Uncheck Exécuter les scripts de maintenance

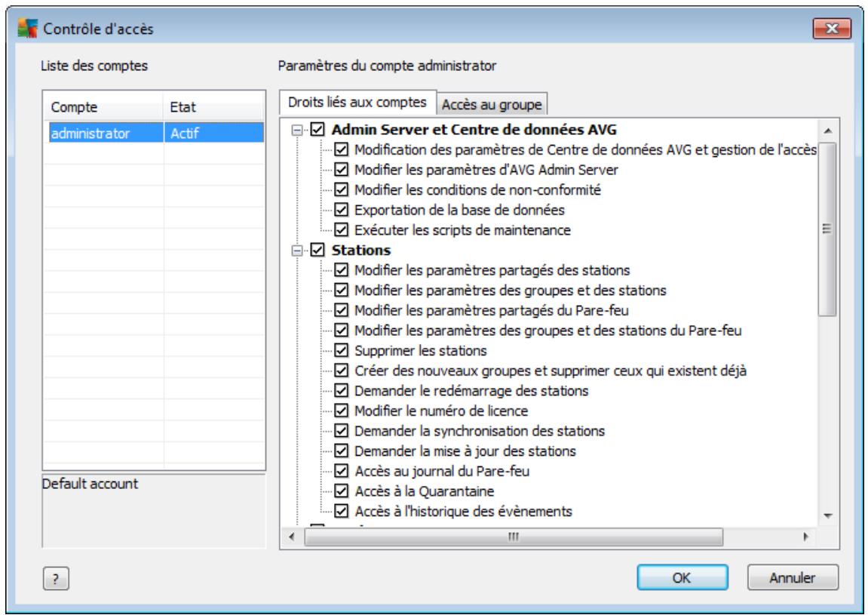point(342,230)
